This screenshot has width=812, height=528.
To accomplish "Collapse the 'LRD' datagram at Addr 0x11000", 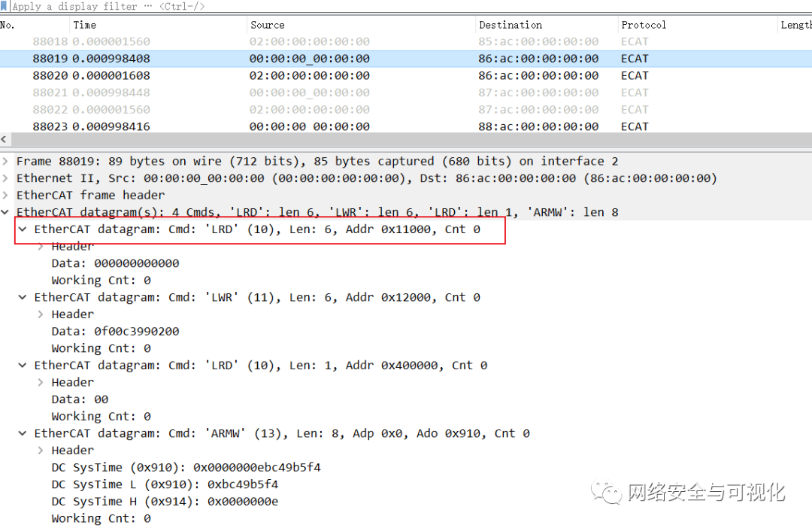I will [22, 229].
